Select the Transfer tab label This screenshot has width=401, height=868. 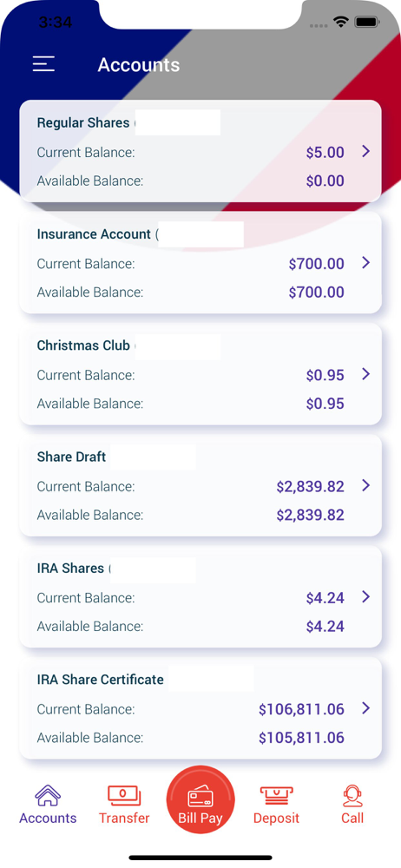pos(124,818)
